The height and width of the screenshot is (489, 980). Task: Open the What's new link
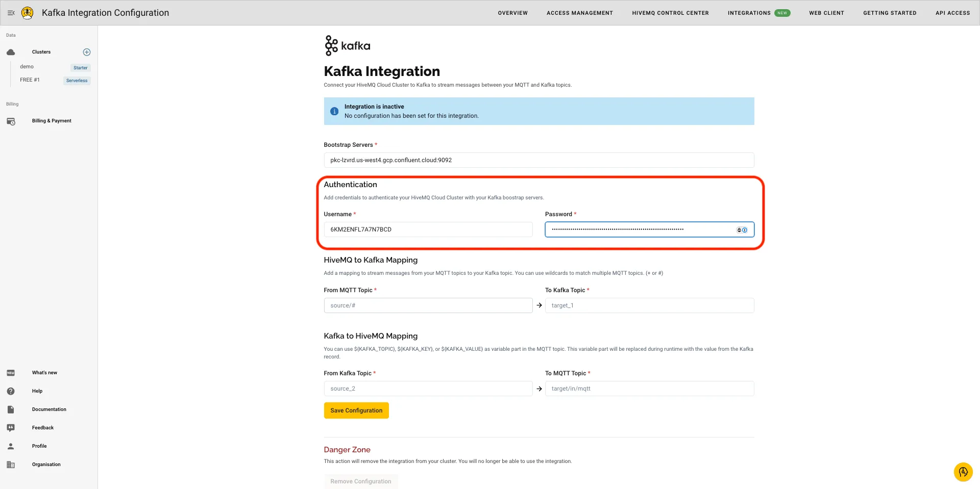[x=44, y=373]
